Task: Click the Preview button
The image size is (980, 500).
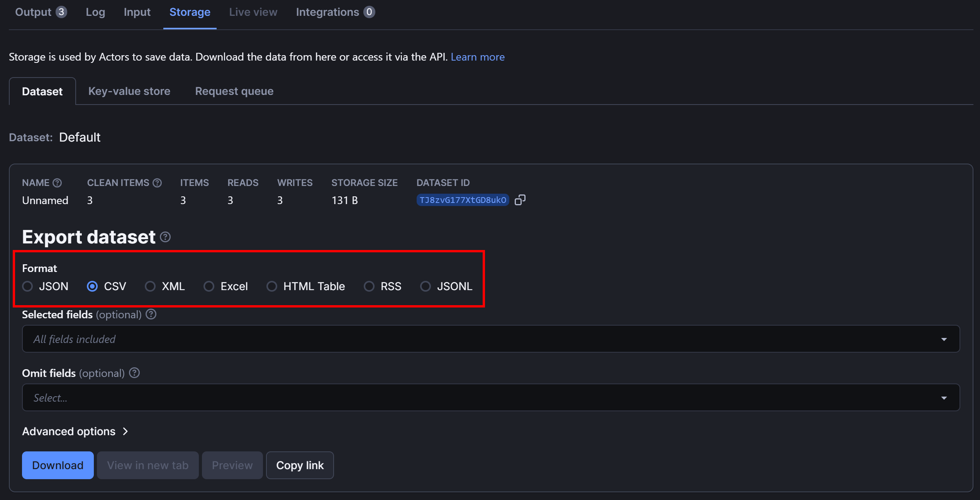Action: coord(232,465)
